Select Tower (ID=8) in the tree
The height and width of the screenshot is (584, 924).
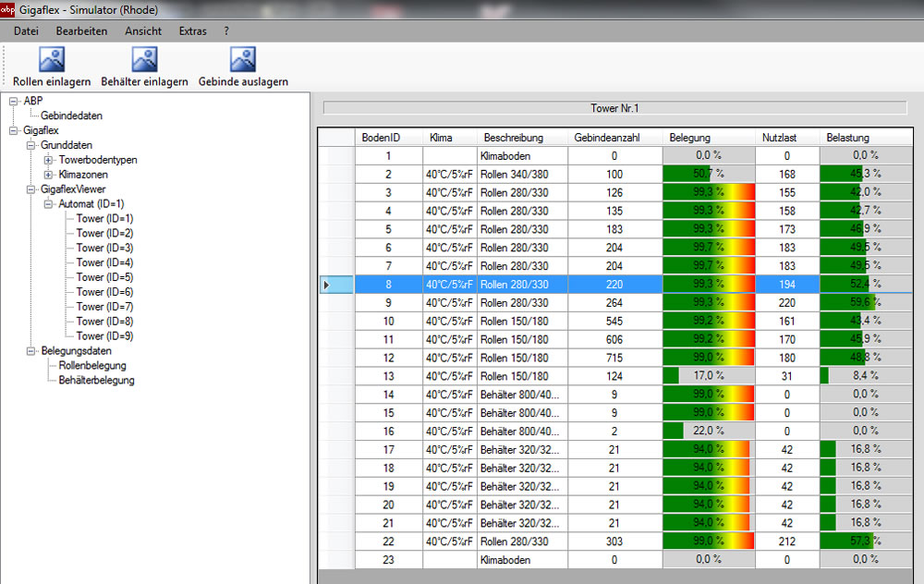point(105,322)
